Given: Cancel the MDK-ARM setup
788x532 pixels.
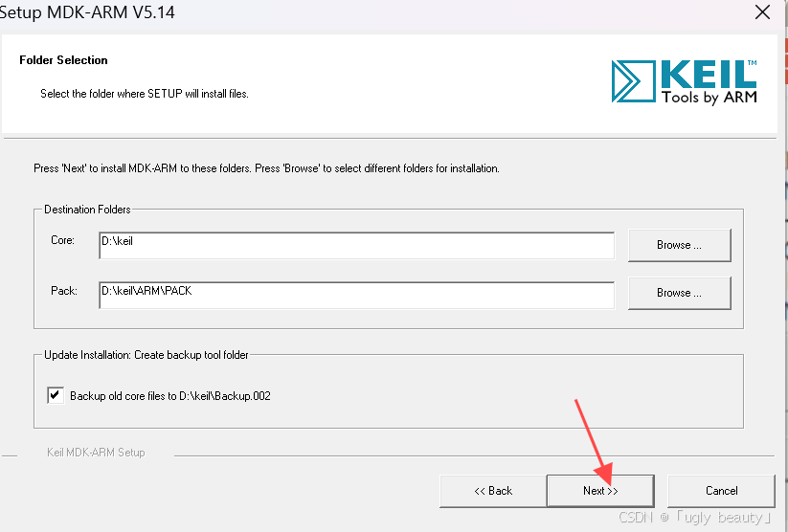Looking at the screenshot, I should pos(721,491).
